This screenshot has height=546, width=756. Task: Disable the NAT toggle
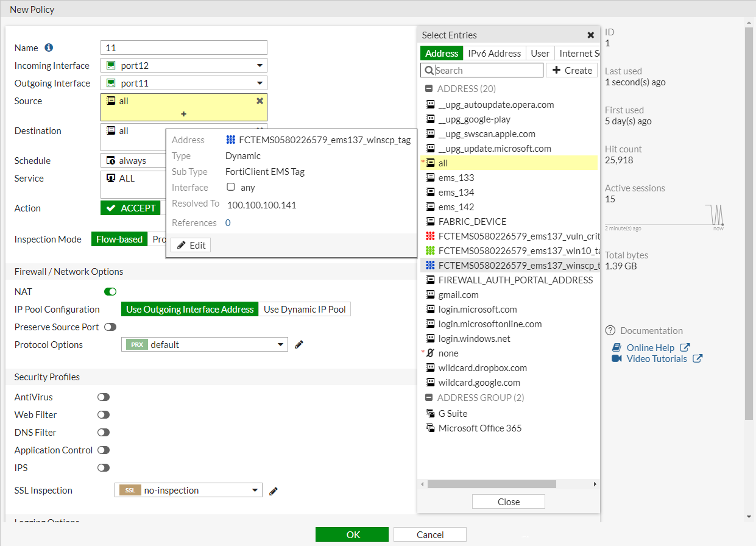tap(110, 291)
